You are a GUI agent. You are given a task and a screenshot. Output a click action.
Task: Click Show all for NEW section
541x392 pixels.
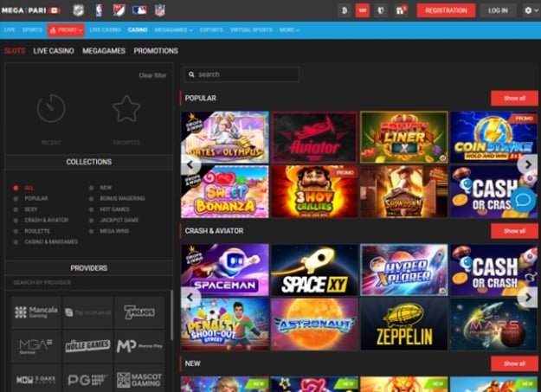[x=514, y=363]
